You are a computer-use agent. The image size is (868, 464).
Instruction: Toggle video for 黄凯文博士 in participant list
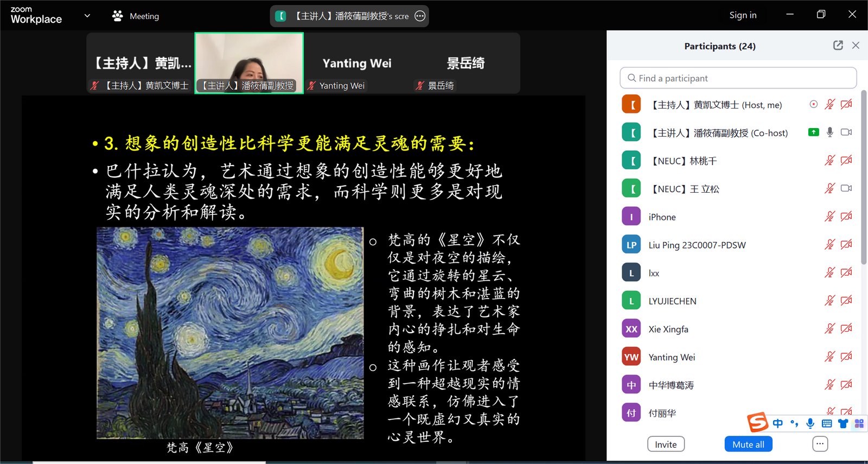coord(846,104)
